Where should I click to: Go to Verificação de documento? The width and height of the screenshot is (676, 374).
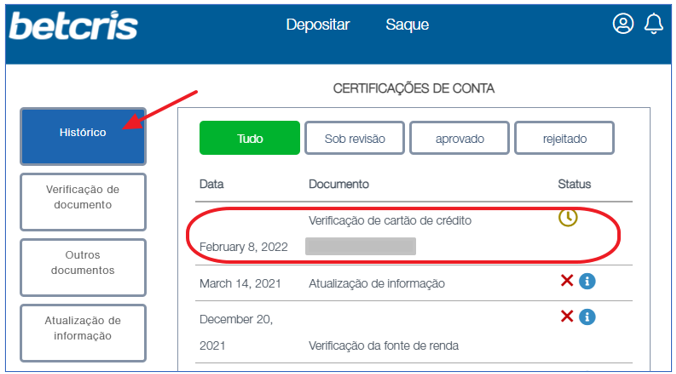pyautogui.click(x=83, y=202)
